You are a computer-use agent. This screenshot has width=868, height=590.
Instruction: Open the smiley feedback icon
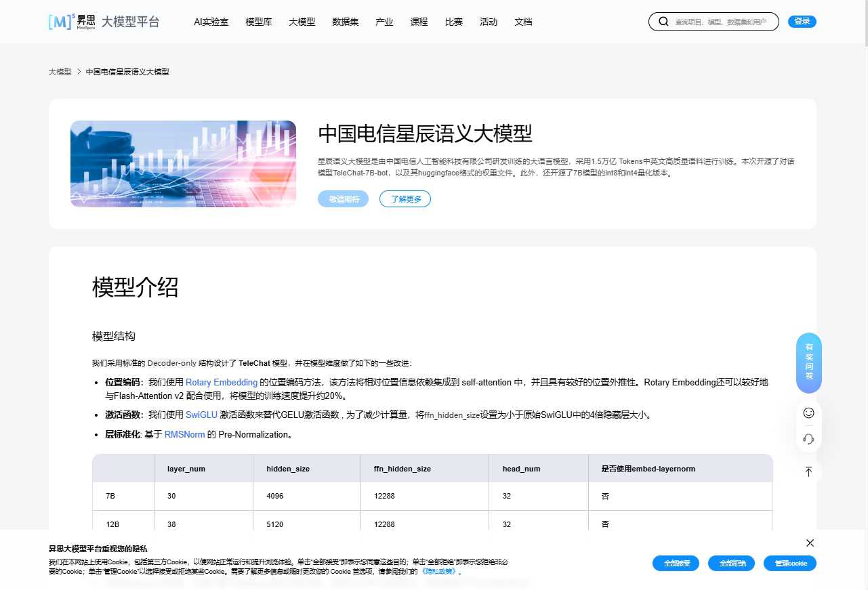click(x=808, y=413)
